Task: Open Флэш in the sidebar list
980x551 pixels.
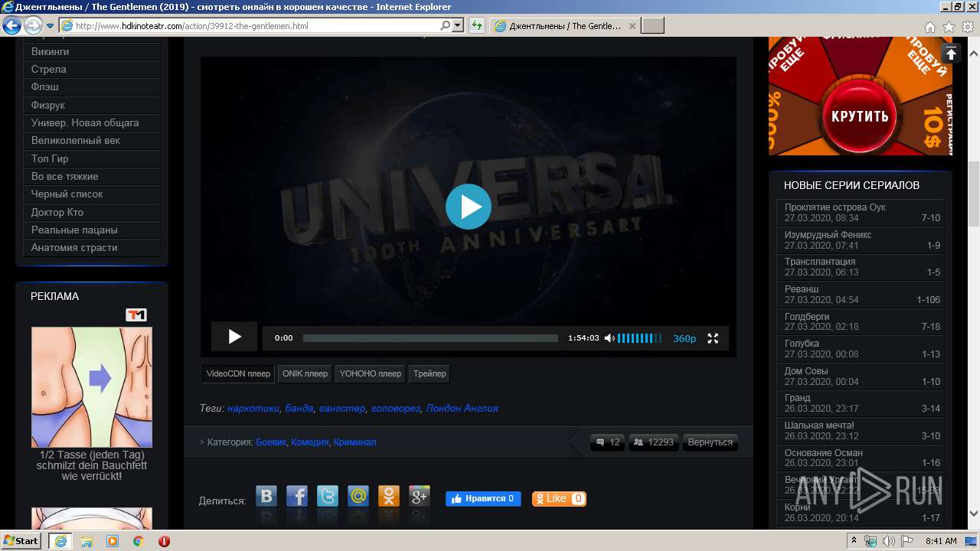Action: pyautogui.click(x=92, y=87)
